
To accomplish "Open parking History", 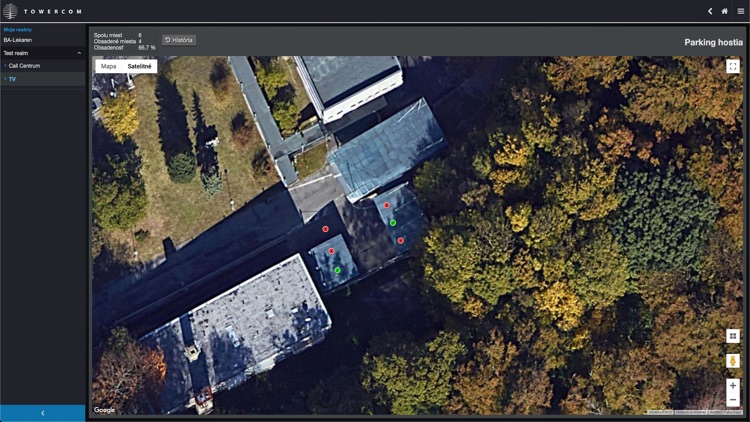I will [x=179, y=40].
